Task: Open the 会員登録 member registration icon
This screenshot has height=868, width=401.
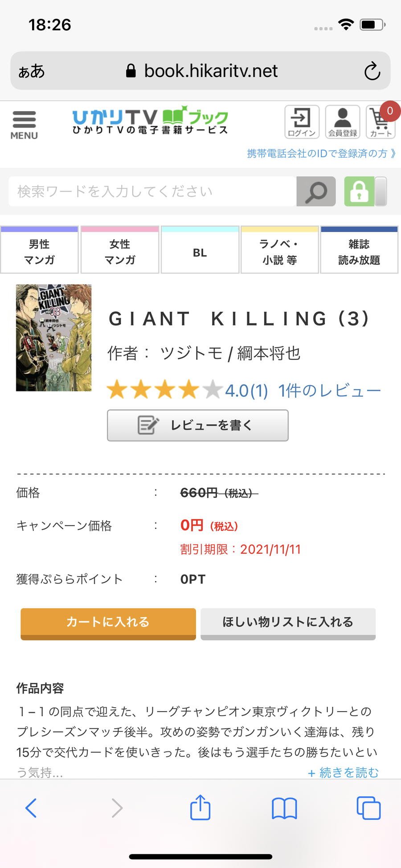Action: pos(343,122)
